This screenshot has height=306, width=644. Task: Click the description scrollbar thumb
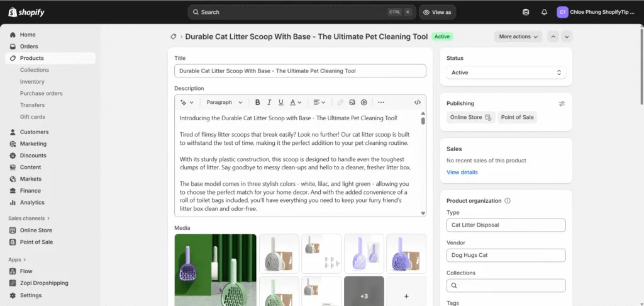pyautogui.click(x=423, y=121)
